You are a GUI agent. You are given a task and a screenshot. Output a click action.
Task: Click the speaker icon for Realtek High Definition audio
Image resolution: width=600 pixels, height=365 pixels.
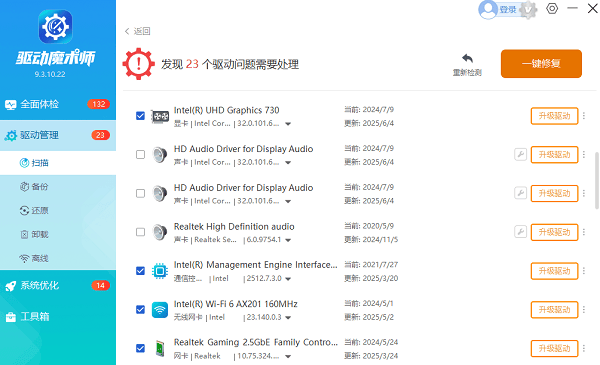coord(160,232)
